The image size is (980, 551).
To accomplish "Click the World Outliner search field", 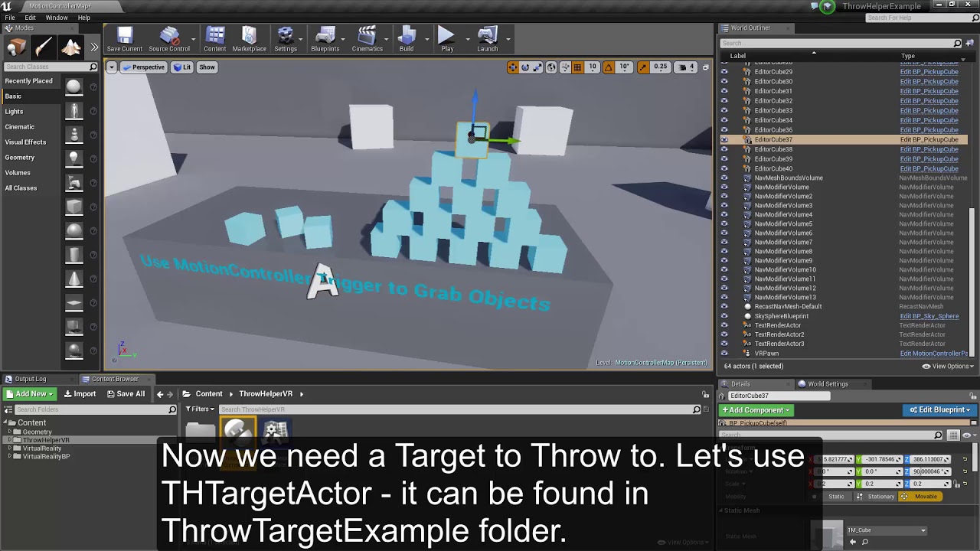I will (837, 44).
